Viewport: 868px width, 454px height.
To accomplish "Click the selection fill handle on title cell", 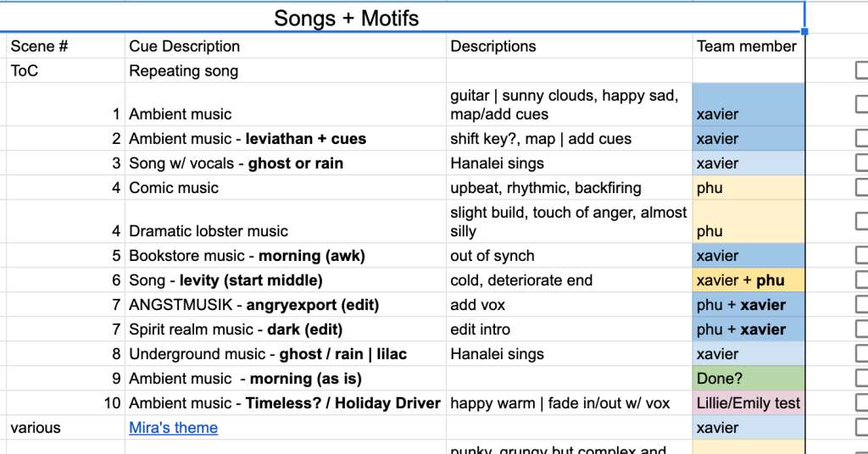I will point(804,32).
